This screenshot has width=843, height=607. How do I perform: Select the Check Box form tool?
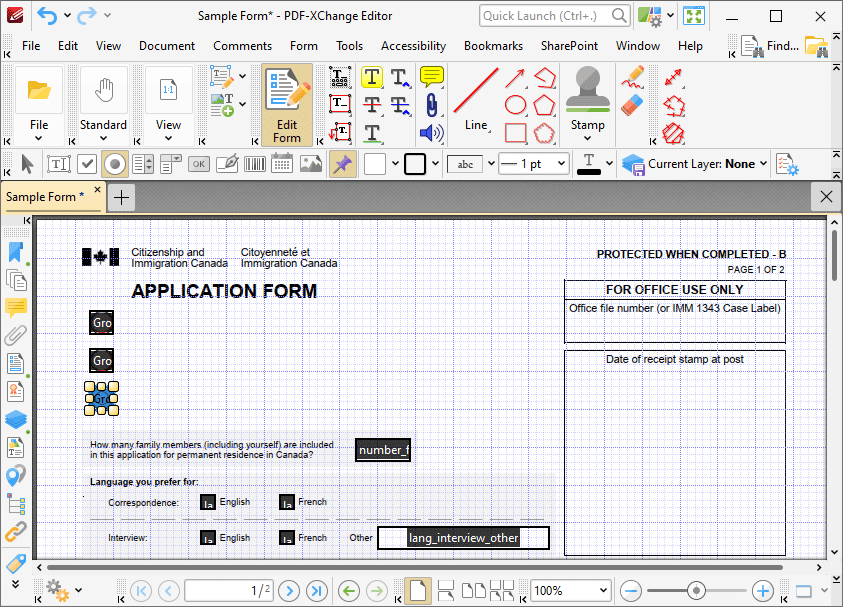(87, 164)
